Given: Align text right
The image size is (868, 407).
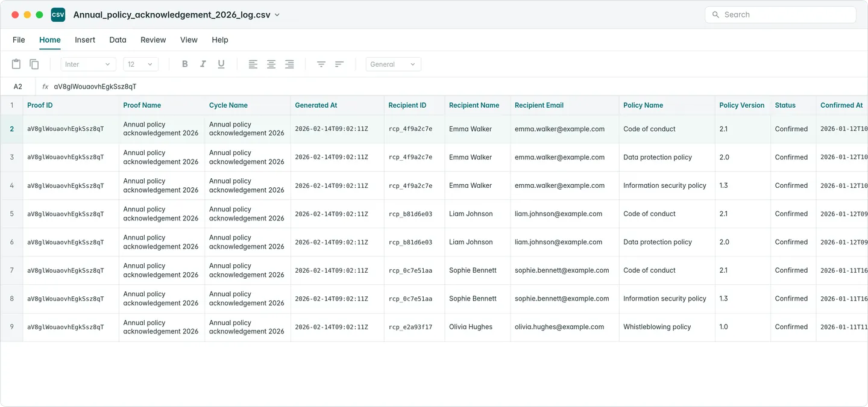Looking at the screenshot, I should tap(289, 64).
